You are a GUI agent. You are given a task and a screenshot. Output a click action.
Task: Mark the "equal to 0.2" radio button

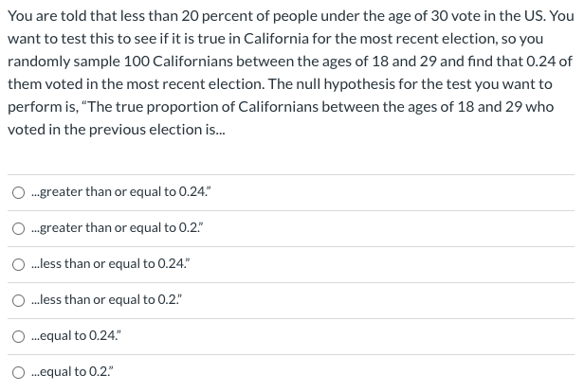[18, 372]
